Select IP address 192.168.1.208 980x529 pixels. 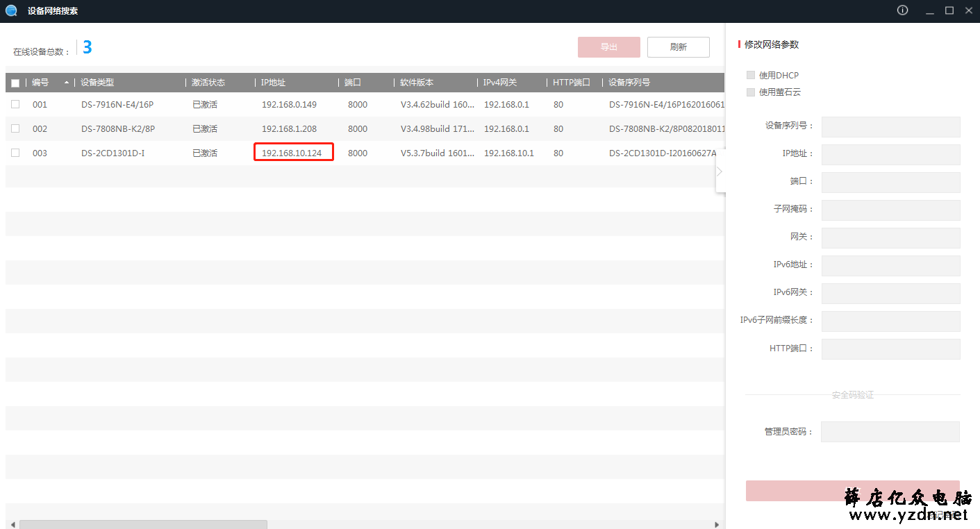point(289,128)
